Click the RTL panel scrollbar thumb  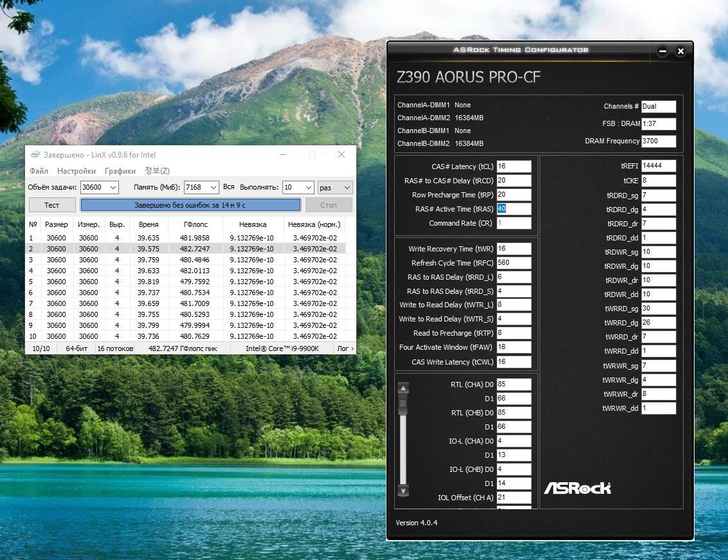[x=403, y=405]
